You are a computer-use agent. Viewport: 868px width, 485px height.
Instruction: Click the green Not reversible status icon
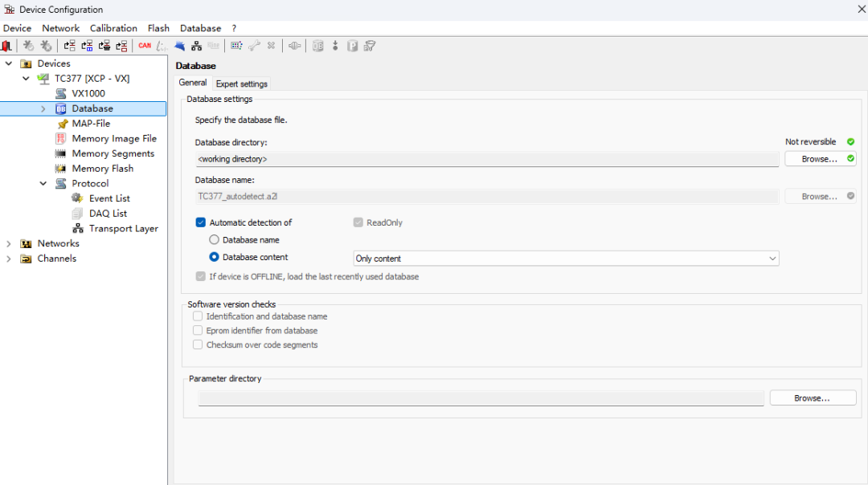pos(850,142)
